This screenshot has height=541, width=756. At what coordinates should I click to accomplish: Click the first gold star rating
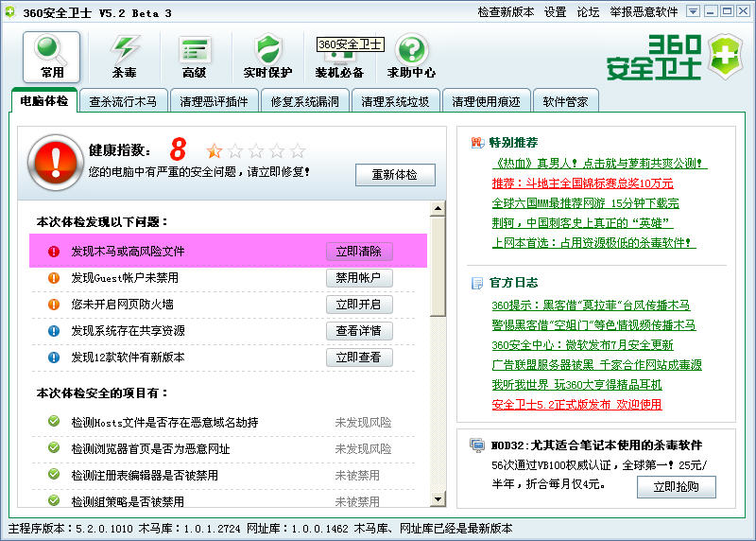click(215, 151)
